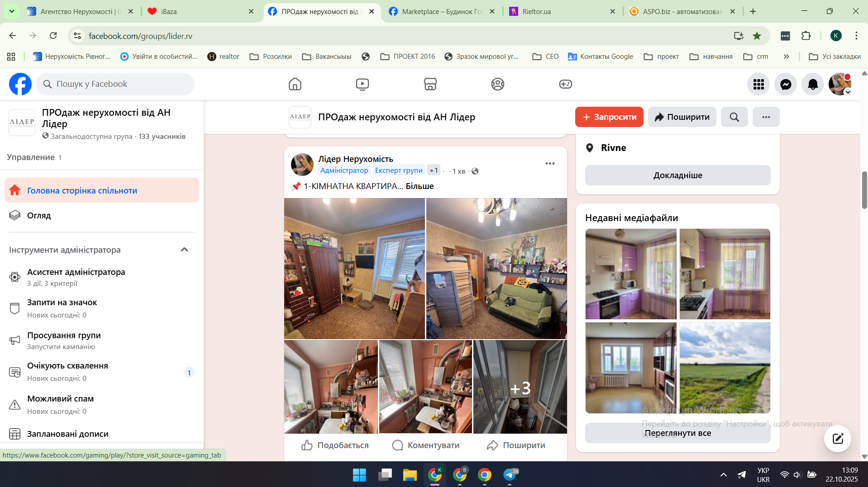Open group header more options menu
The width and height of the screenshot is (868, 487).
(766, 117)
